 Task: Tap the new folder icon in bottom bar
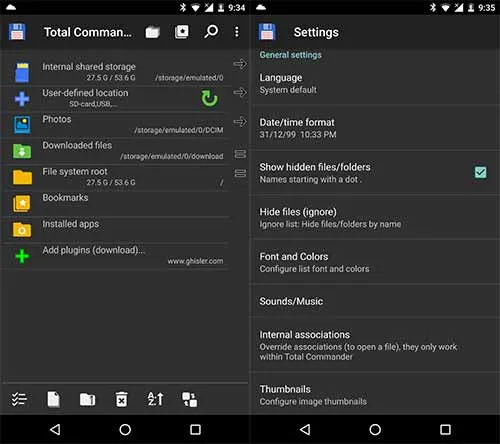(x=87, y=399)
